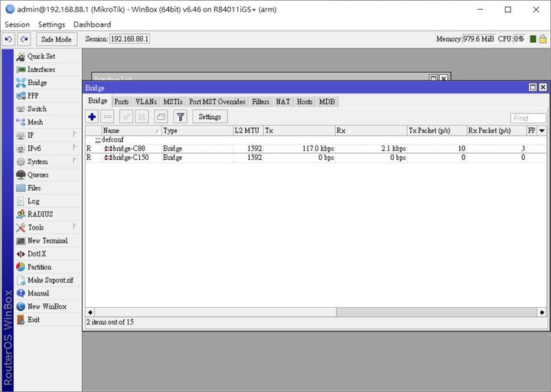Switch to Port MST Overrides tab

point(217,102)
